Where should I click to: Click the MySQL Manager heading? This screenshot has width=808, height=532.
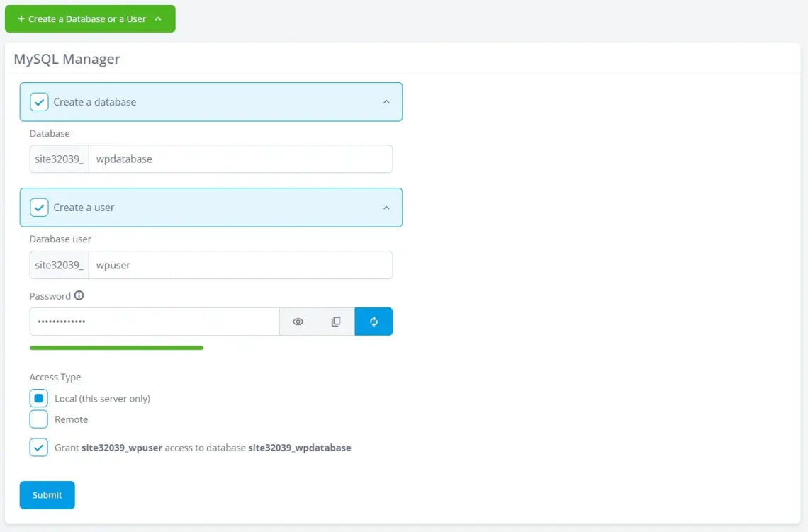tap(67, 59)
